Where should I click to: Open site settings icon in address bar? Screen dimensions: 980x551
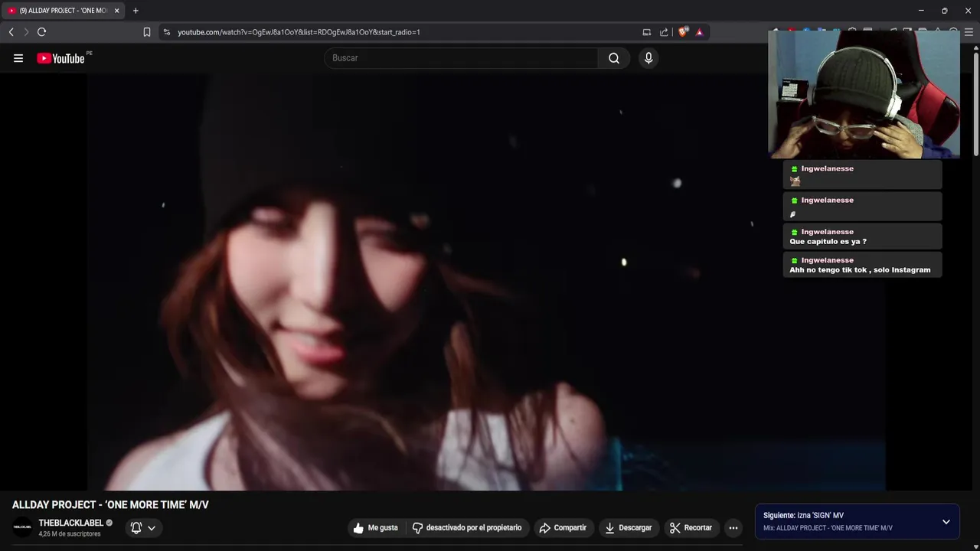coord(167,32)
